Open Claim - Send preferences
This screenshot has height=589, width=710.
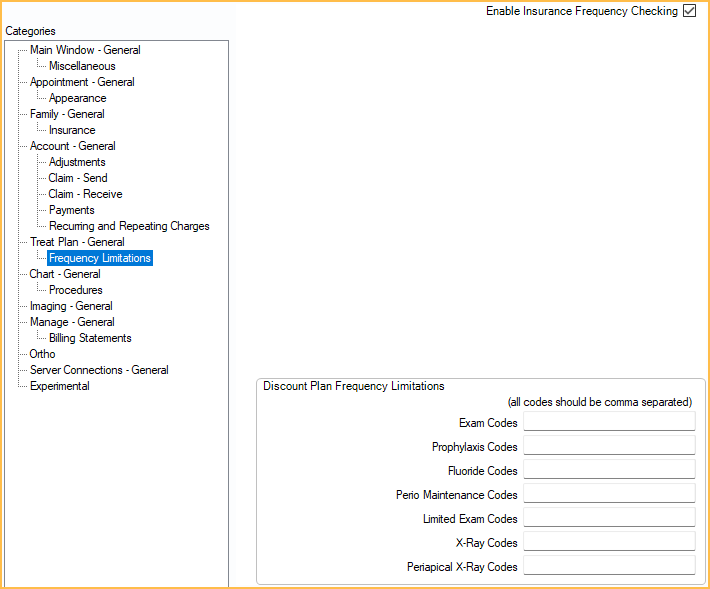pyautogui.click(x=78, y=178)
